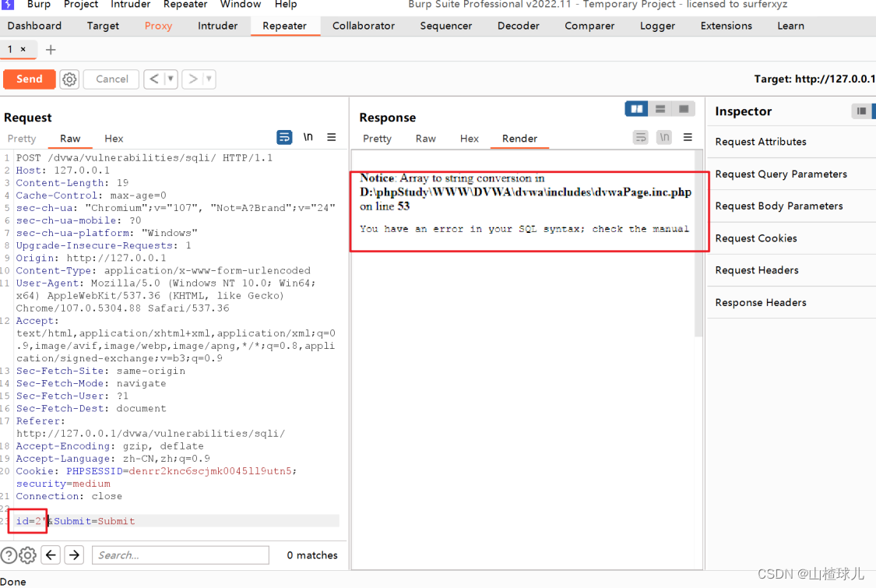The height and width of the screenshot is (588, 876).
Task: Jump to next search match
Action: point(74,555)
